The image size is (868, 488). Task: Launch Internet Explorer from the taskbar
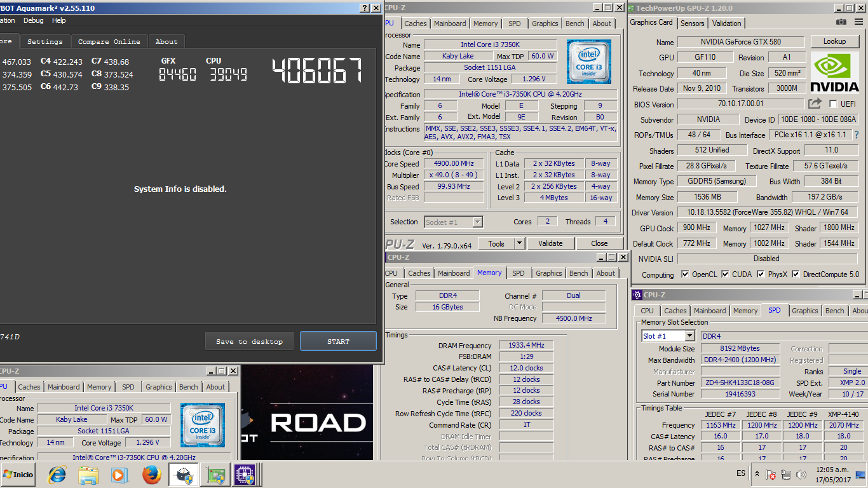pyautogui.click(x=58, y=475)
